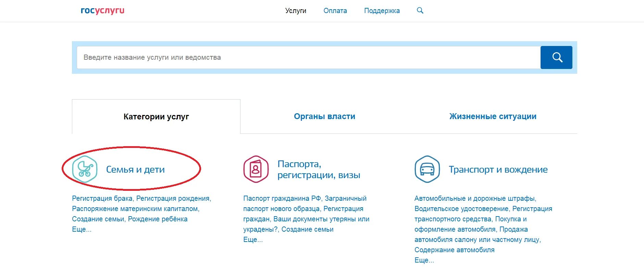
Task: Switch to the Жизненные ситуации tab
Action: point(493,116)
